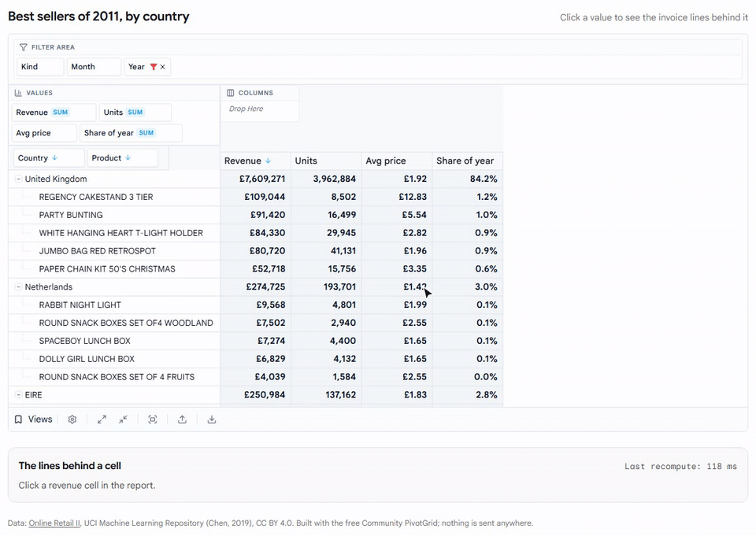Remove the Year filter with its X
756x536 pixels.
click(162, 67)
